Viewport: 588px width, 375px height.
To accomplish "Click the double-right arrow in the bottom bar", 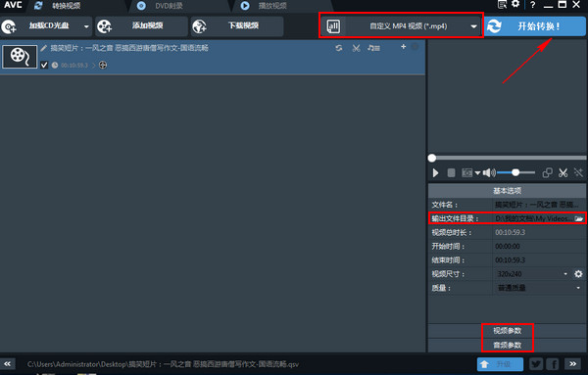I will [572, 364].
